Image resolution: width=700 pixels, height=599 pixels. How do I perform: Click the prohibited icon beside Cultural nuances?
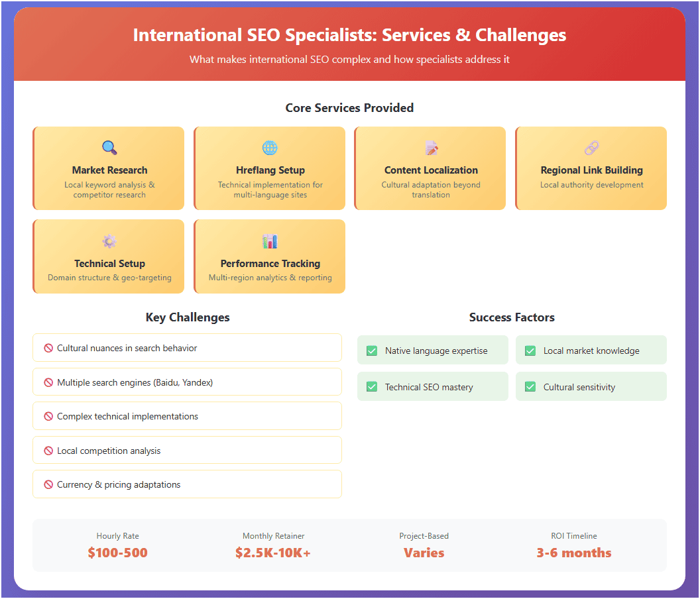click(48, 348)
